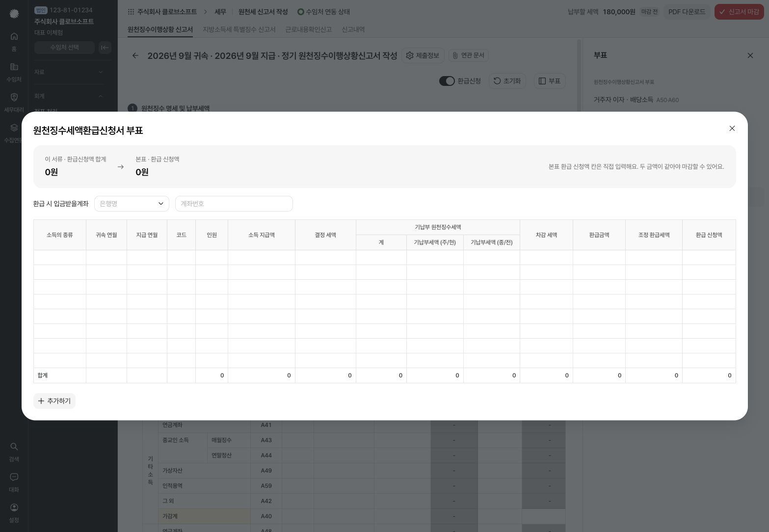Screen dimensions: 769x532
Task: Toggle the 환급신청 switch
Action: pos(447,81)
